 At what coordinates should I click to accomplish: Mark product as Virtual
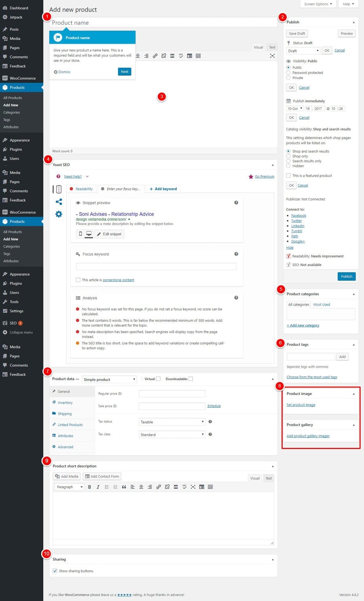point(158,379)
